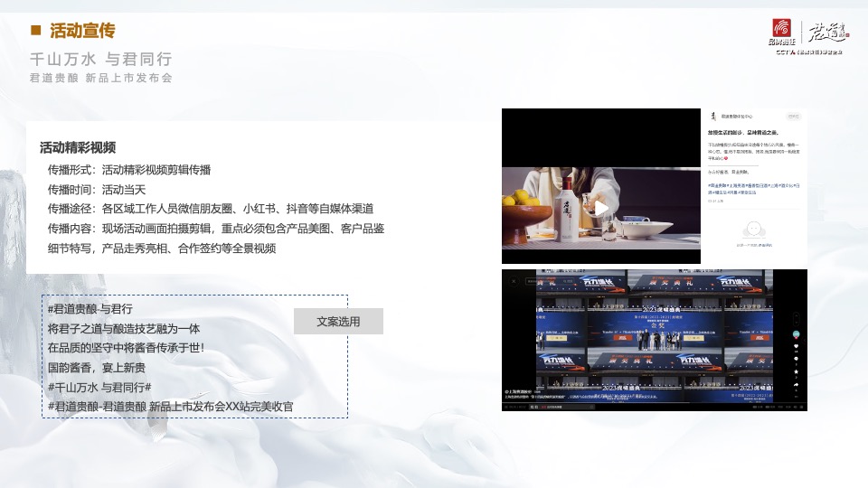This screenshot has height=488, width=868.
Task: Favorite the Douyin video with star icon
Action: pyautogui.click(x=796, y=371)
